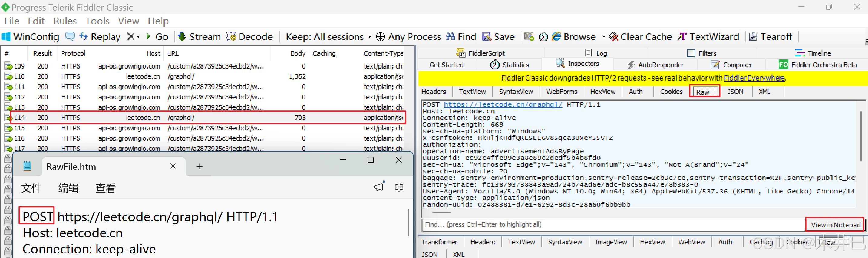Open the Help menu
Viewport: 868px width, 258px height.
coord(158,21)
